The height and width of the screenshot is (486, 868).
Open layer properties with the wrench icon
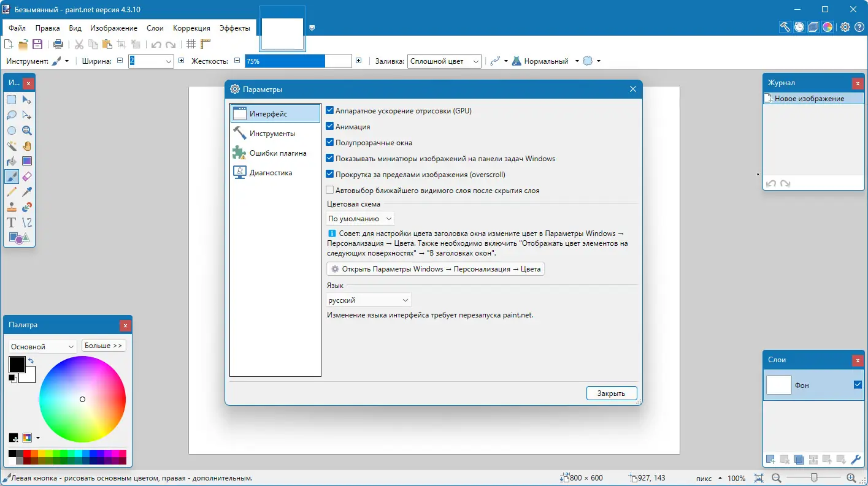pos(856,458)
